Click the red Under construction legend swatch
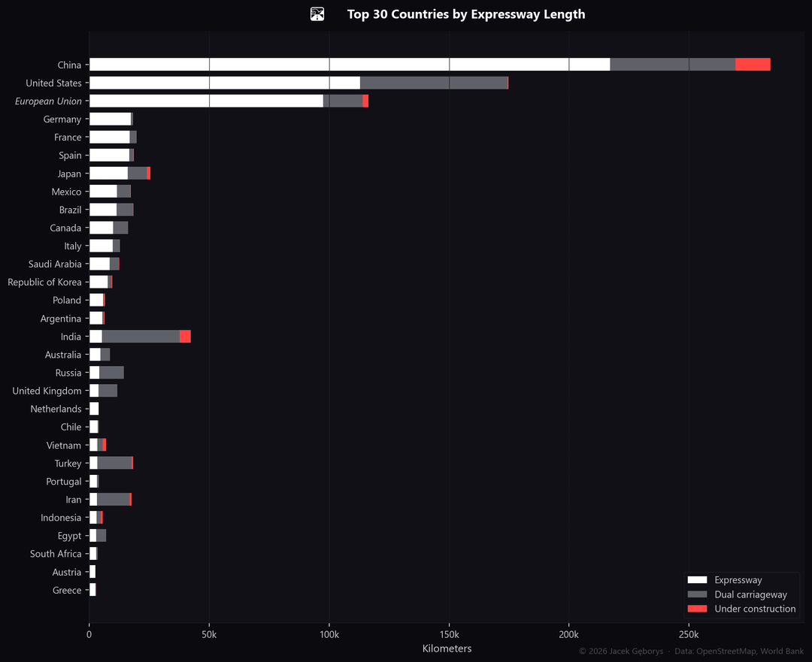The image size is (812, 662). click(x=697, y=609)
